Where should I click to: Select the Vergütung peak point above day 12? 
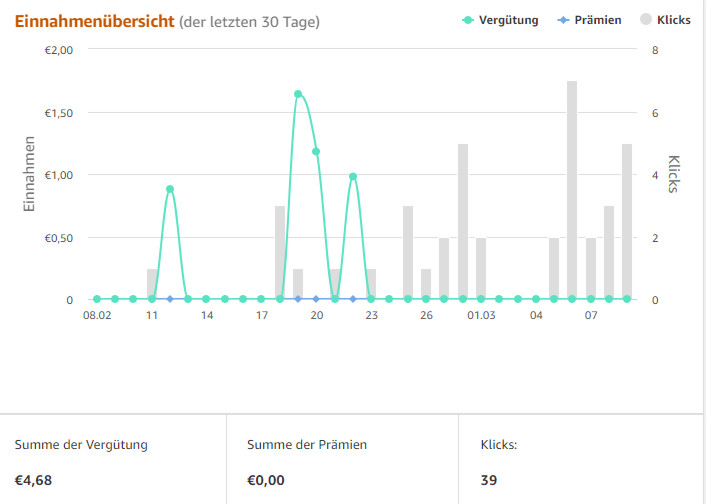tap(170, 189)
